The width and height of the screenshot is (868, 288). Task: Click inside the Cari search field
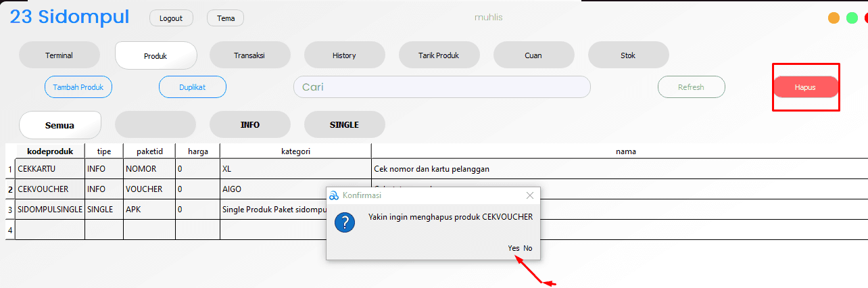click(441, 87)
